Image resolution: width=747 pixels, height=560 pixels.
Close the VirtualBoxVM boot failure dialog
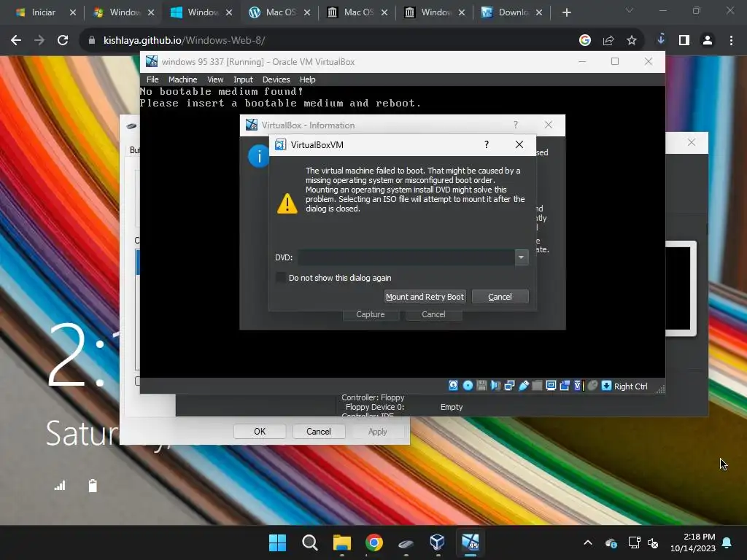point(519,145)
